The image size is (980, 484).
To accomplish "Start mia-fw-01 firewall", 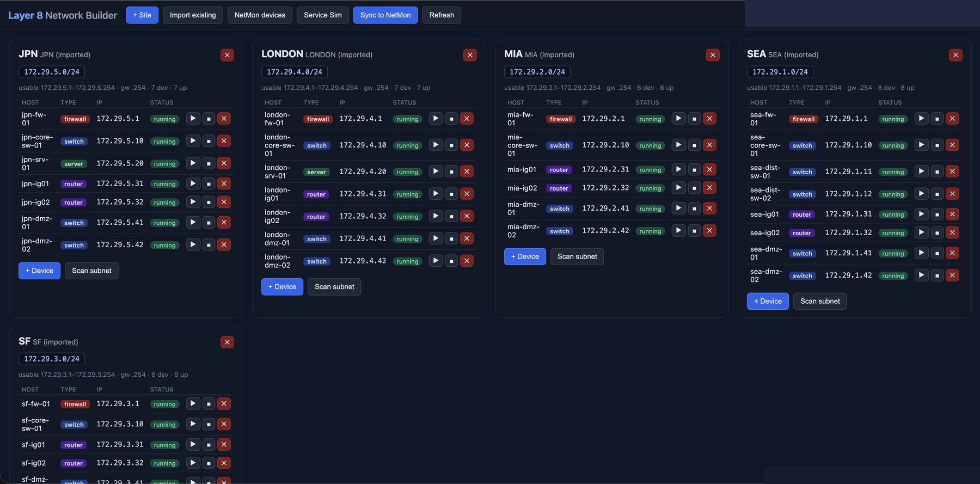I will click(x=678, y=119).
